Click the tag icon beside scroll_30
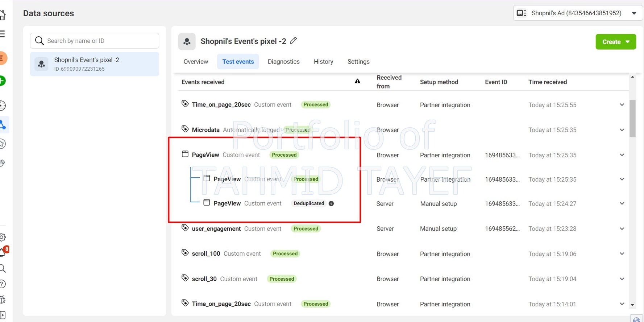This screenshot has height=322, width=644. 185,278
